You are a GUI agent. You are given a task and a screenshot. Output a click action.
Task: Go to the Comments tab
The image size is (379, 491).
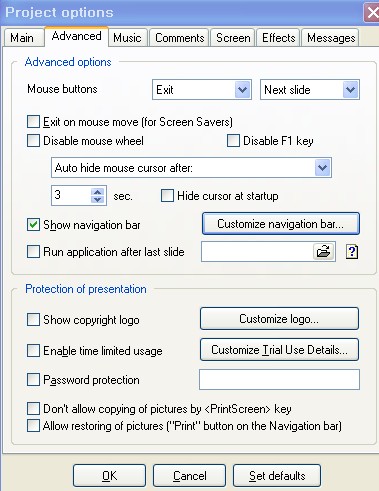[x=180, y=38]
